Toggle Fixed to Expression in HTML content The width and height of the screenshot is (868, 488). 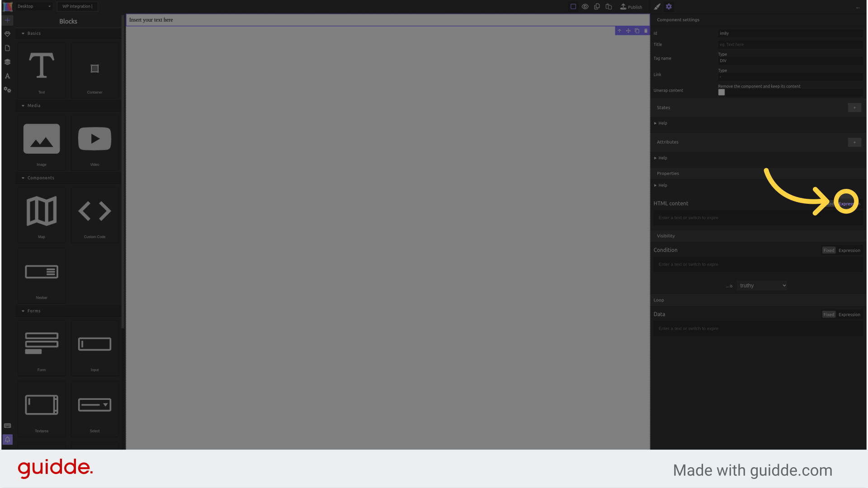pos(848,203)
